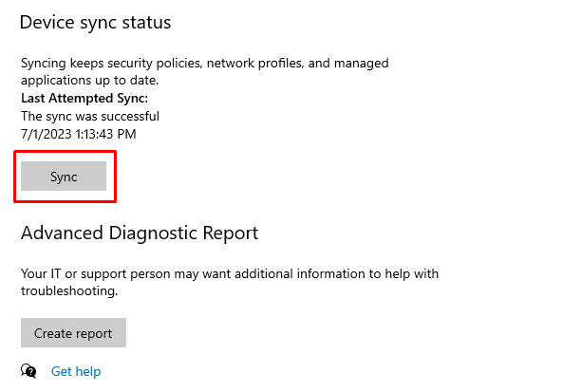The height and width of the screenshot is (392, 581).
Task: Click the word Report in Create report
Action: coord(93,334)
